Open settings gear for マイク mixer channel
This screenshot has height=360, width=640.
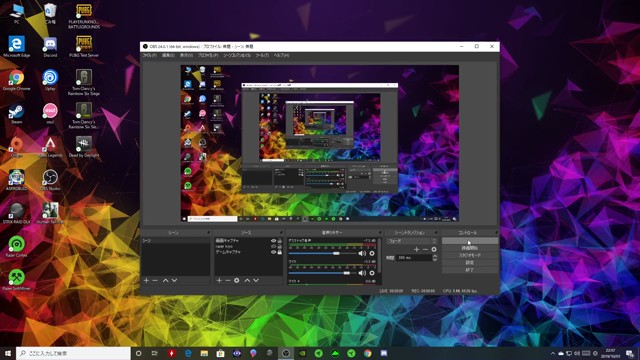click(372, 273)
